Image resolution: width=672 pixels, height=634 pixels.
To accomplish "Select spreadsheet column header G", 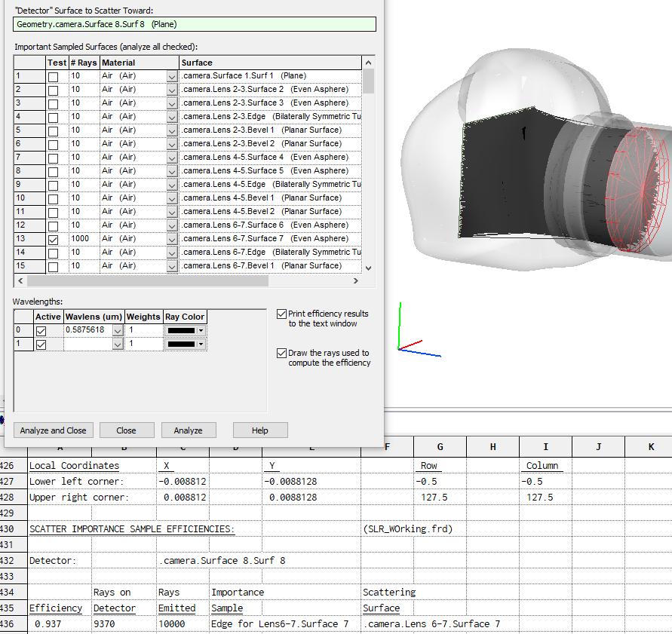I will pyautogui.click(x=440, y=447).
